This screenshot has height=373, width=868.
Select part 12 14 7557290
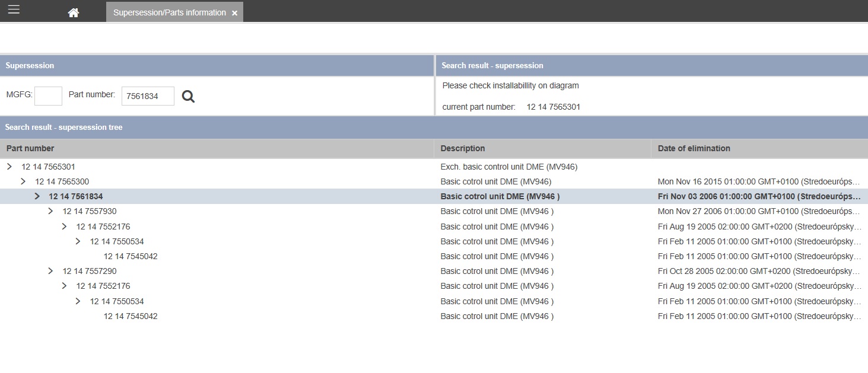(90, 271)
